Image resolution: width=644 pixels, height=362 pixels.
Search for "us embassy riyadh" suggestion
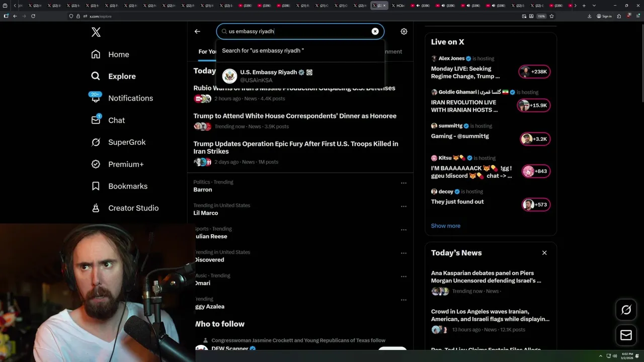pos(300,50)
